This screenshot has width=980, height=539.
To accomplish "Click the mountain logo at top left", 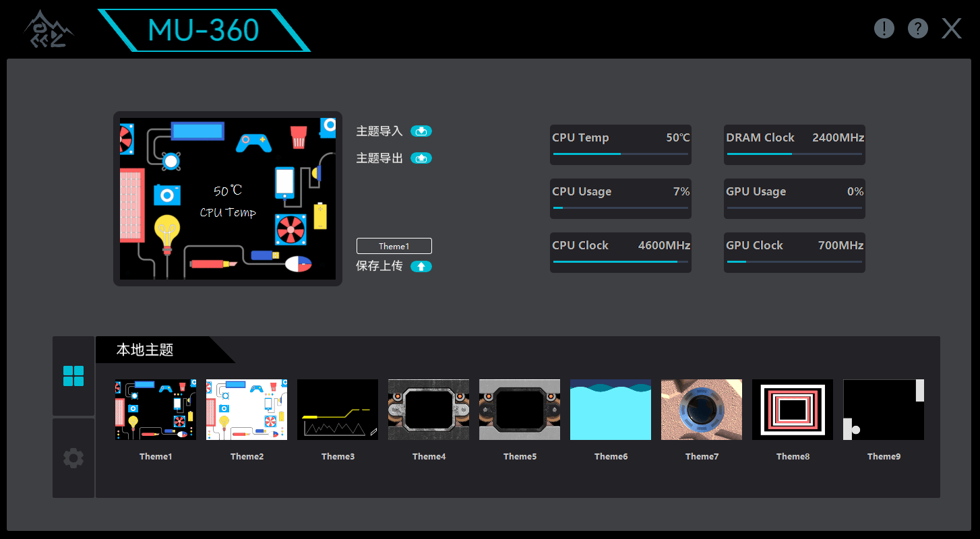I will coord(49,30).
